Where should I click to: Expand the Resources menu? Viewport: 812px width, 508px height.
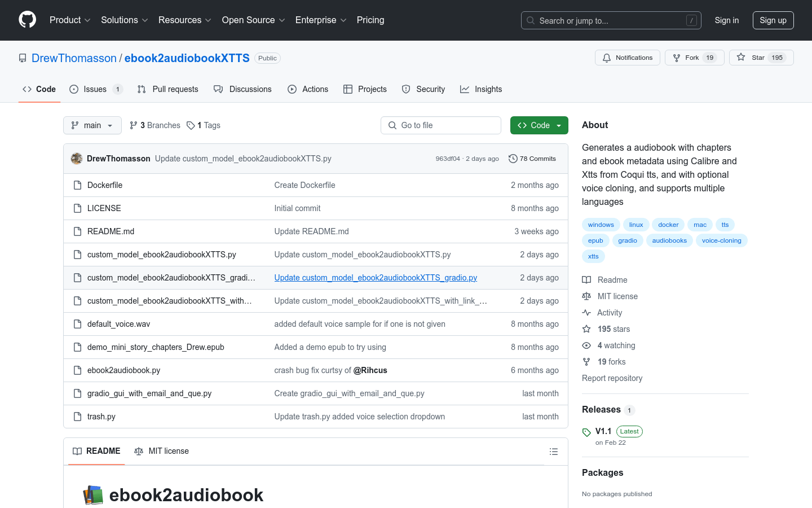(x=185, y=20)
